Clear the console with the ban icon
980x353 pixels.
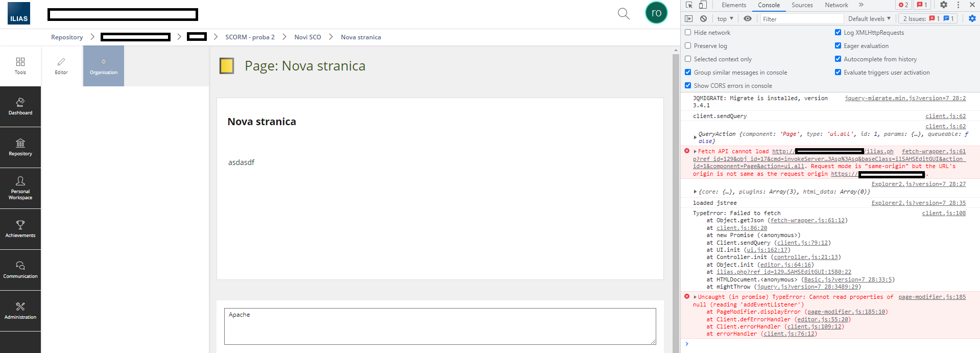pyautogui.click(x=703, y=19)
